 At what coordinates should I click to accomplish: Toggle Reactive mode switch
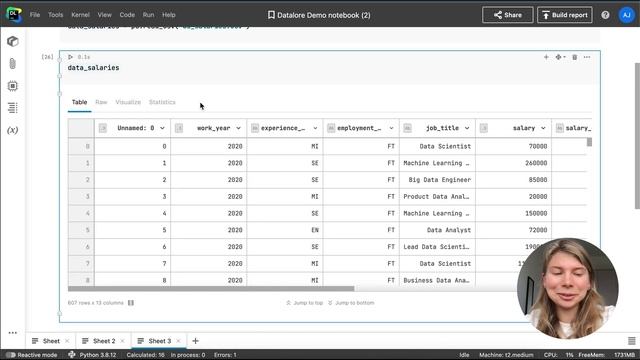click(x=11, y=355)
